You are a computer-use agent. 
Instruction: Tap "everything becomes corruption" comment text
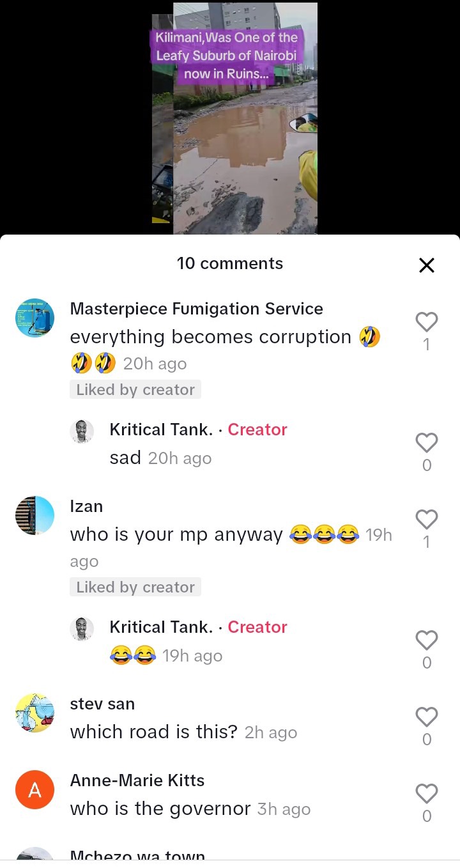210,337
